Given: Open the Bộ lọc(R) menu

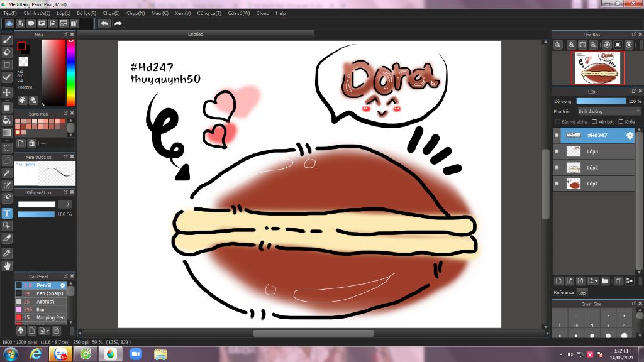Looking at the screenshot, I should [86, 13].
